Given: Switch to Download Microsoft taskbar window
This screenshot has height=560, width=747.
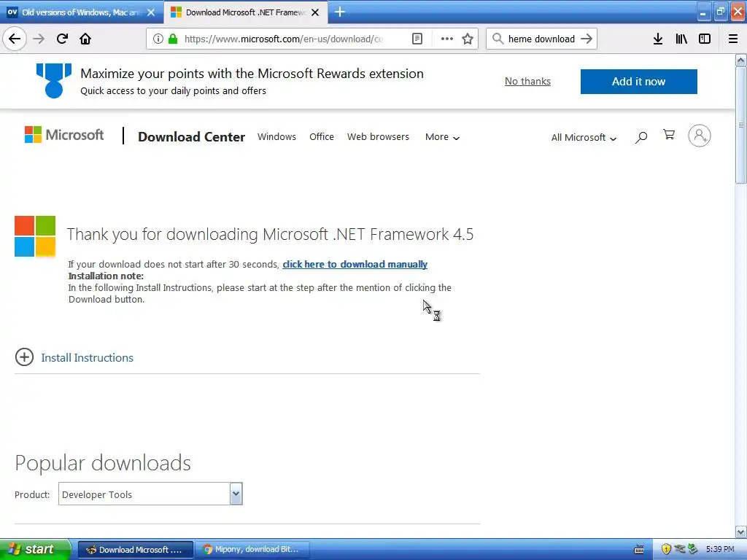Looking at the screenshot, I should tap(135, 550).
